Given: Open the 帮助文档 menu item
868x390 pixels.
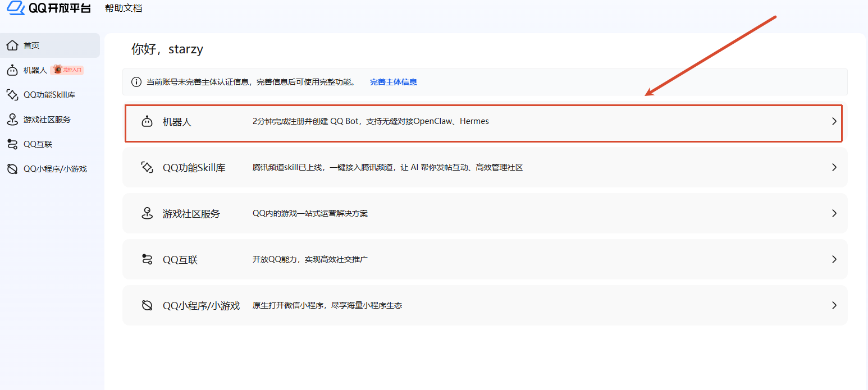Looking at the screenshot, I should (124, 8).
